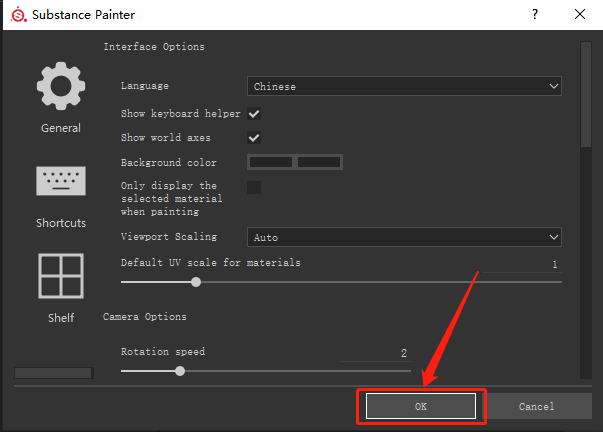Screen dimensions: 603x432
Task: Select the Shelf tab label
Action: click(61, 318)
